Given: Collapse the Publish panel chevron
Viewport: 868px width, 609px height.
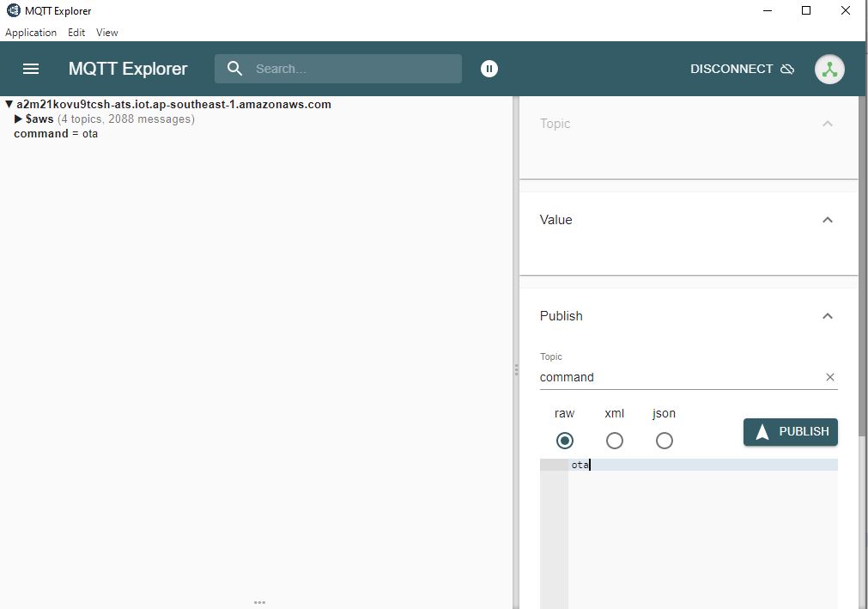Looking at the screenshot, I should pos(828,316).
